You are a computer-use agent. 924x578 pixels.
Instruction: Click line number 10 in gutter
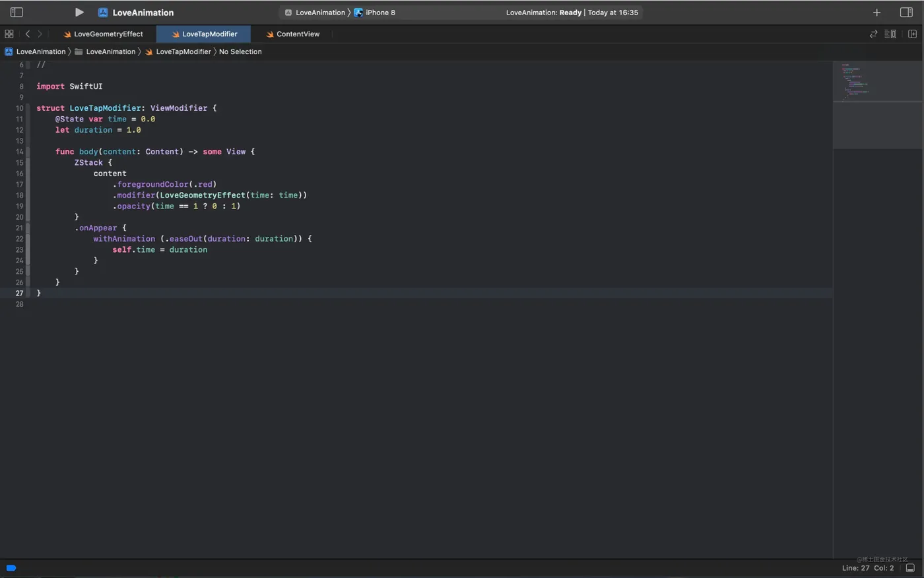[x=20, y=108]
